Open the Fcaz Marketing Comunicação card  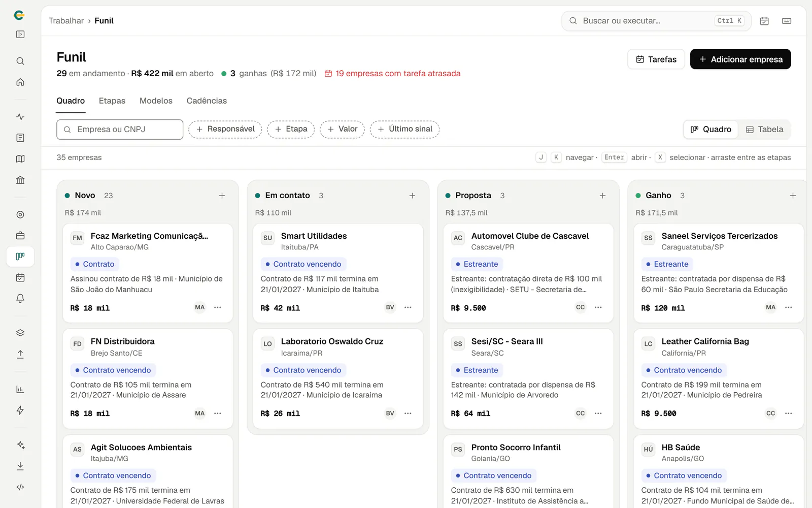pyautogui.click(x=148, y=273)
